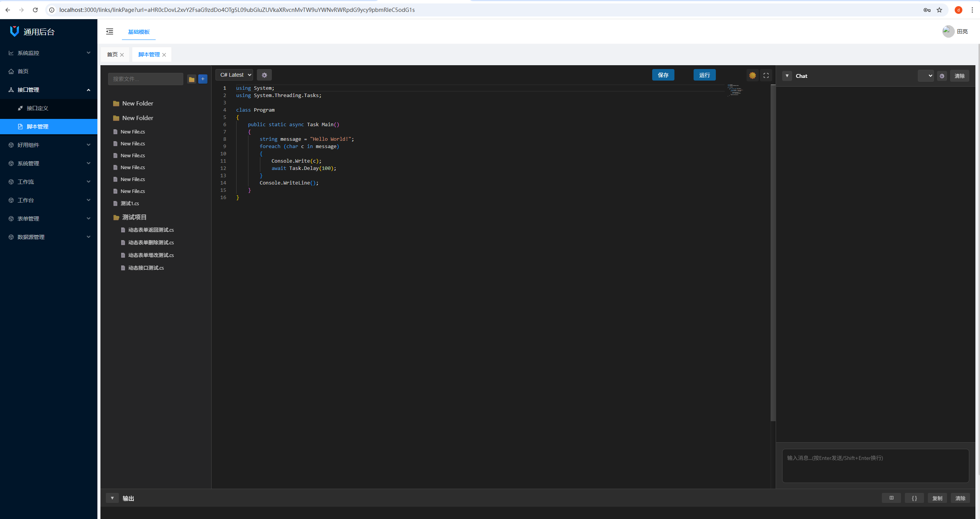Open editor settings gear next to C# Latest

click(x=264, y=75)
